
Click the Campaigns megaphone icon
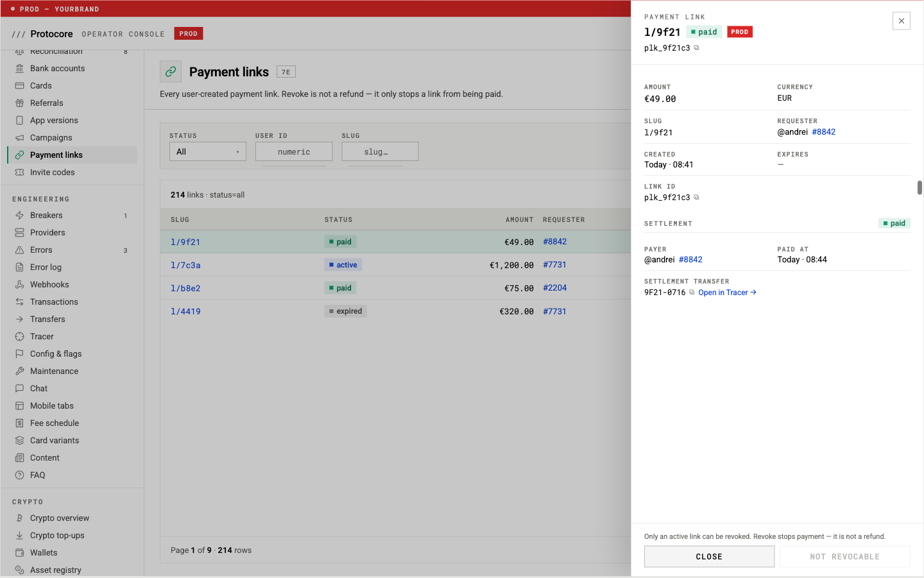point(19,138)
